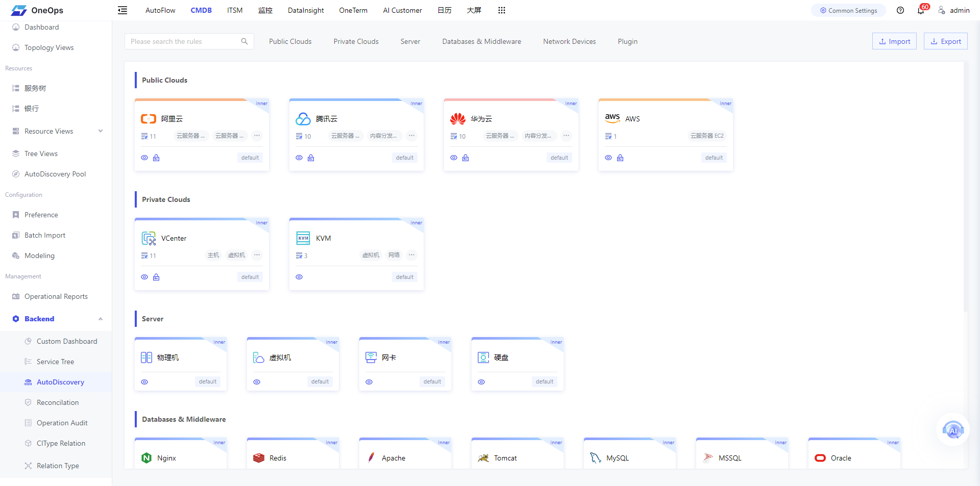Viewport: 980px width, 486px height.
Task: Click the page vertical scrollbar
Action: pyautogui.click(x=965, y=187)
